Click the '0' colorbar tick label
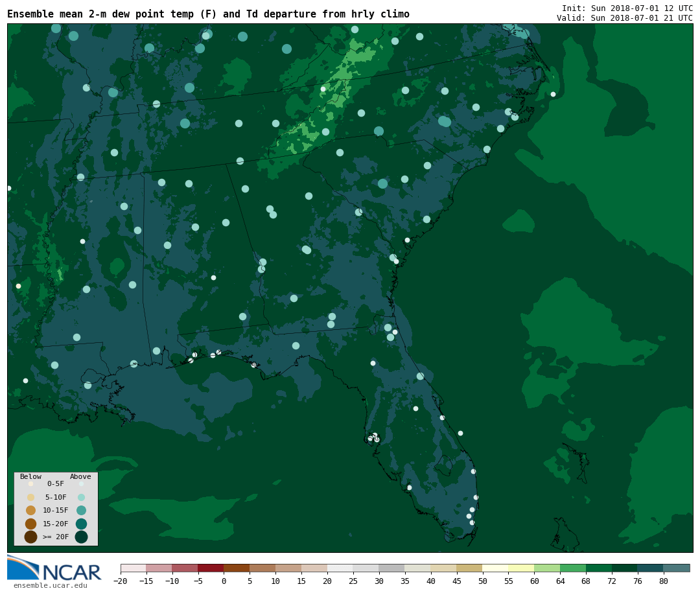Viewport: 700px width, 593px height. click(224, 581)
